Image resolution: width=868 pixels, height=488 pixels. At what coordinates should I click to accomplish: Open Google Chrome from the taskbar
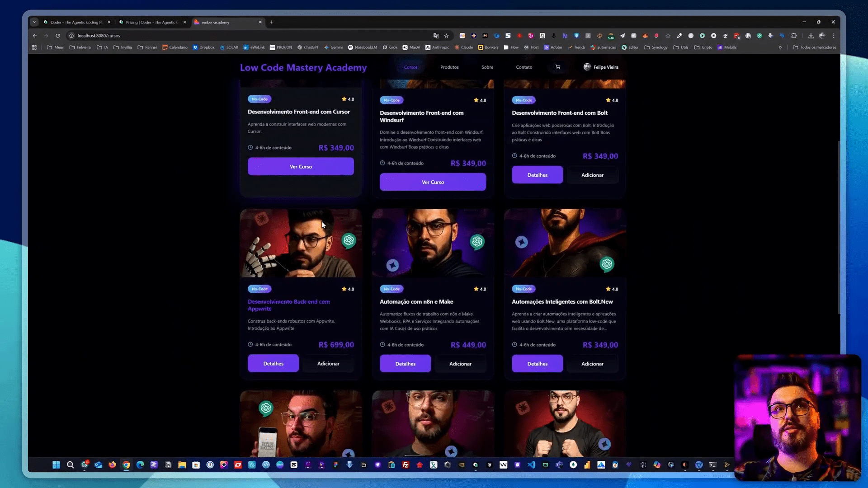click(126, 465)
